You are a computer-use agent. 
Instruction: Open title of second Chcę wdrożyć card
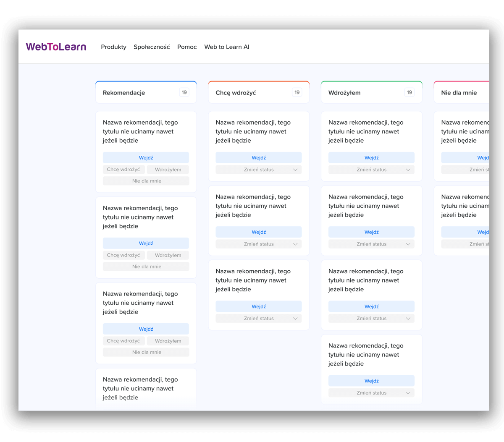[253, 206]
